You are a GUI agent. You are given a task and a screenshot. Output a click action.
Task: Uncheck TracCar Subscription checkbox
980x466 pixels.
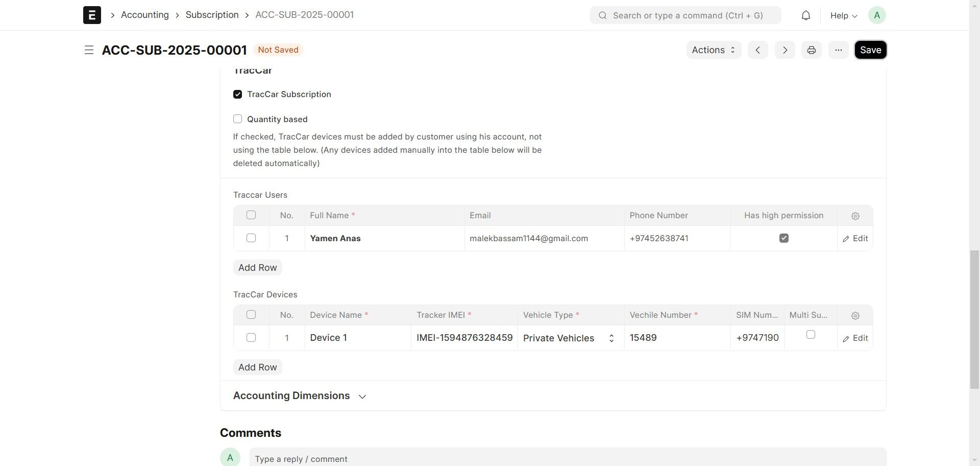click(x=237, y=94)
